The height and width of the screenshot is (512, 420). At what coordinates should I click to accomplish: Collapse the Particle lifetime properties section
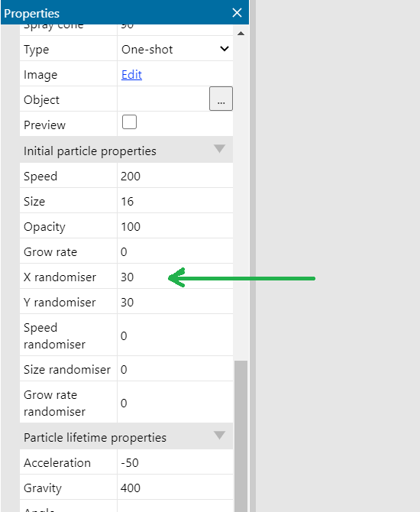[x=219, y=436]
